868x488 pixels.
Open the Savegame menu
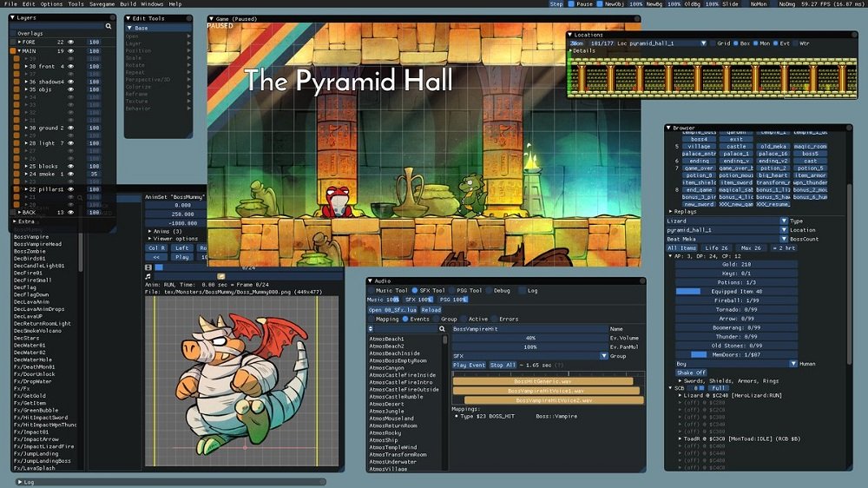pyautogui.click(x=102, y=4)
